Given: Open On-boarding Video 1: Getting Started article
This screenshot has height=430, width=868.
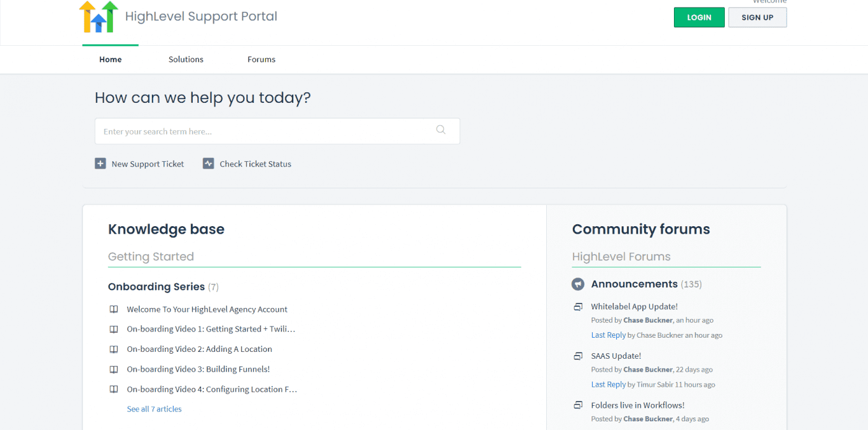Looking at the screenshot, I should click(x=211, y=329).
